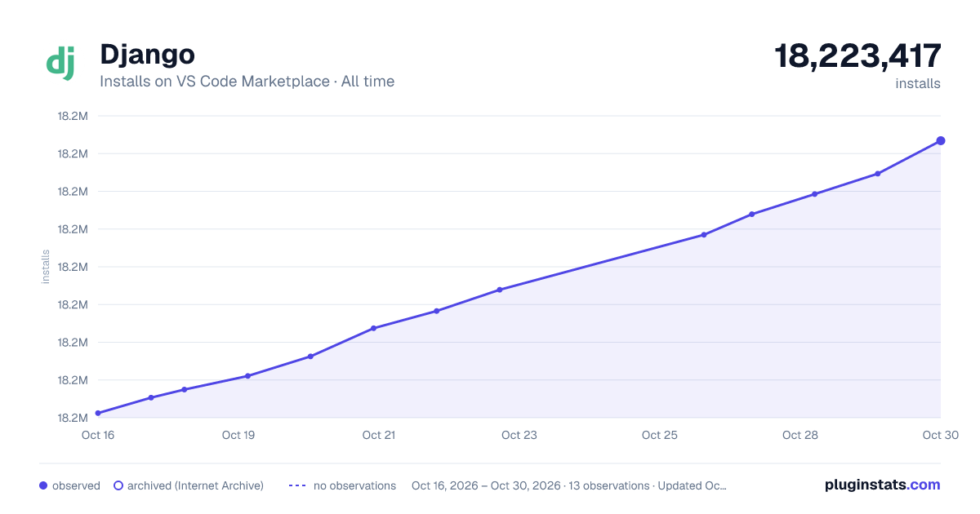
Task: Select the data point above Oct 28
Action: tap(814, 194)
